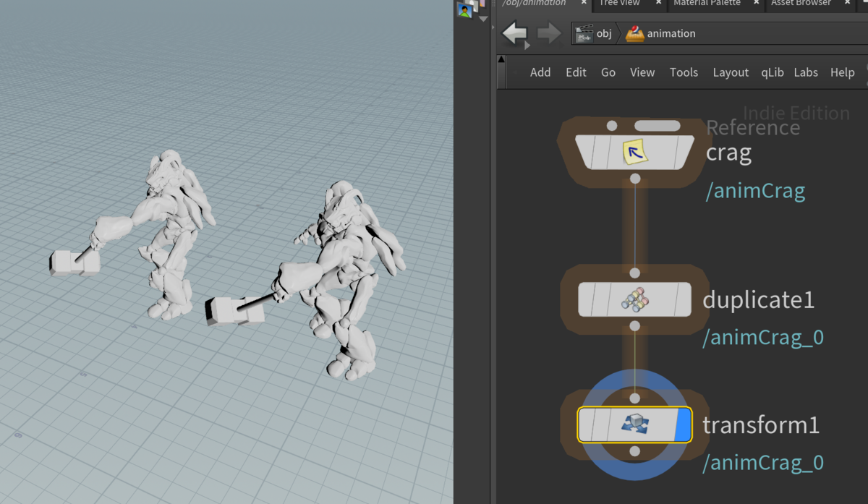Open the Go menu
The height and width of the screenshot is (504, 868).
click(608, 72)
